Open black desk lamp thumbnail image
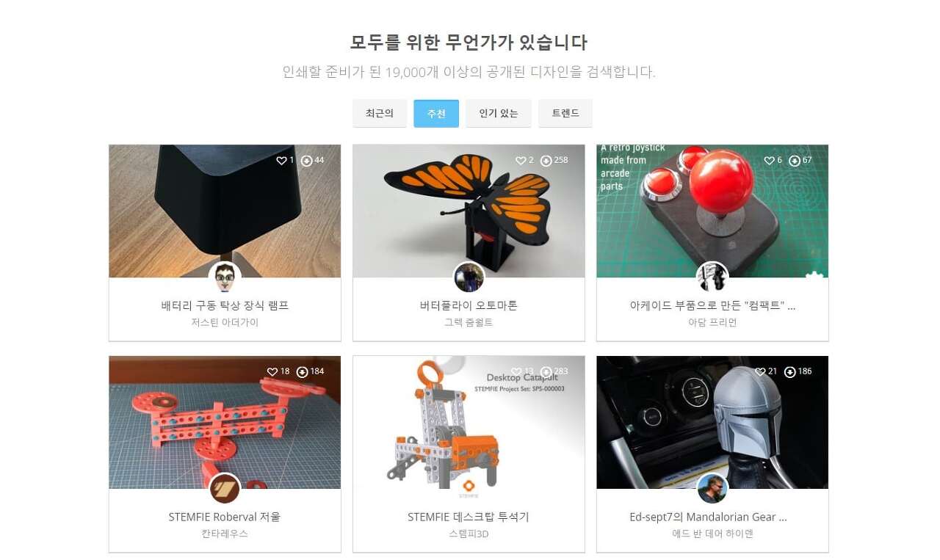Viewport: 940px width, 560px height. (225, 211)
